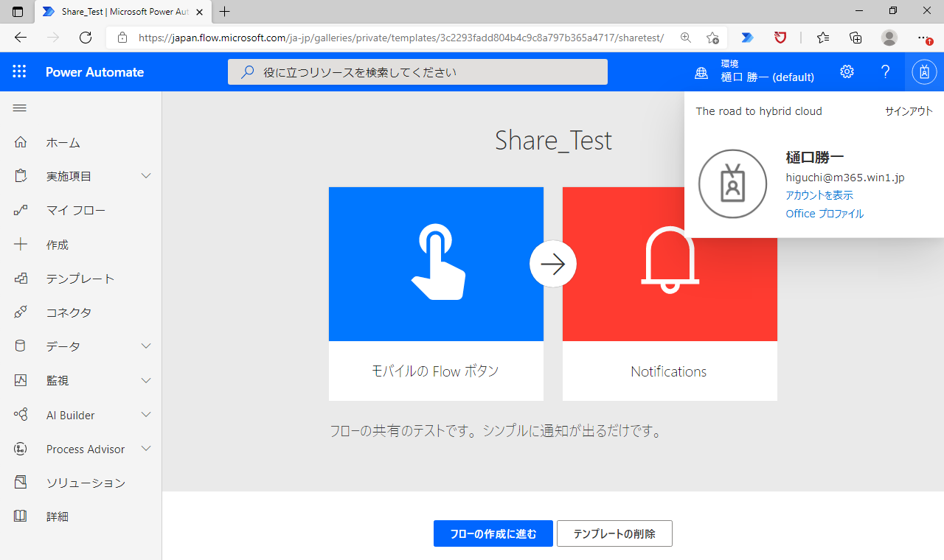This screenshot has width=944, height=560.
Task: Select マイ フロー in the sidebar
Action: pos(76,210)
